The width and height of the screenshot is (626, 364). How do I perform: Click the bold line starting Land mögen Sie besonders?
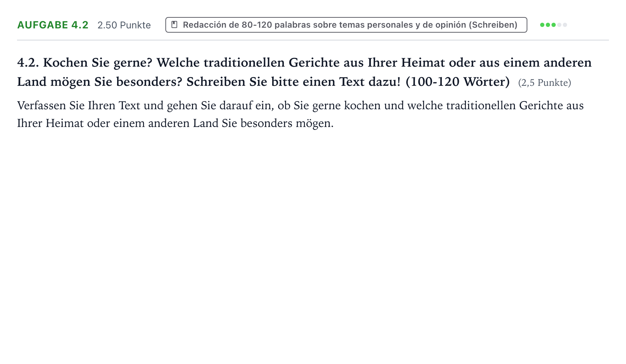tap(263, 82)
